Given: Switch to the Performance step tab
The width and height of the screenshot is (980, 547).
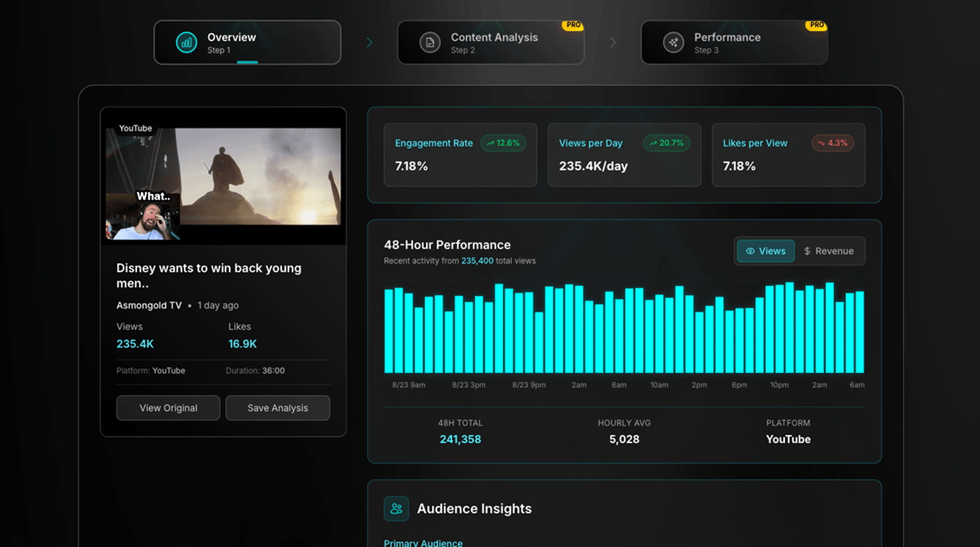Looking at the screenshot, I should coord(734,42).
